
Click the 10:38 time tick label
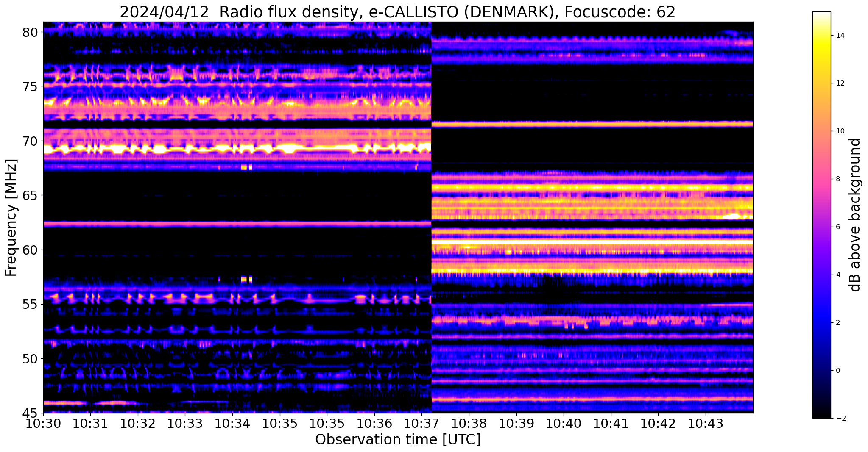469,424
